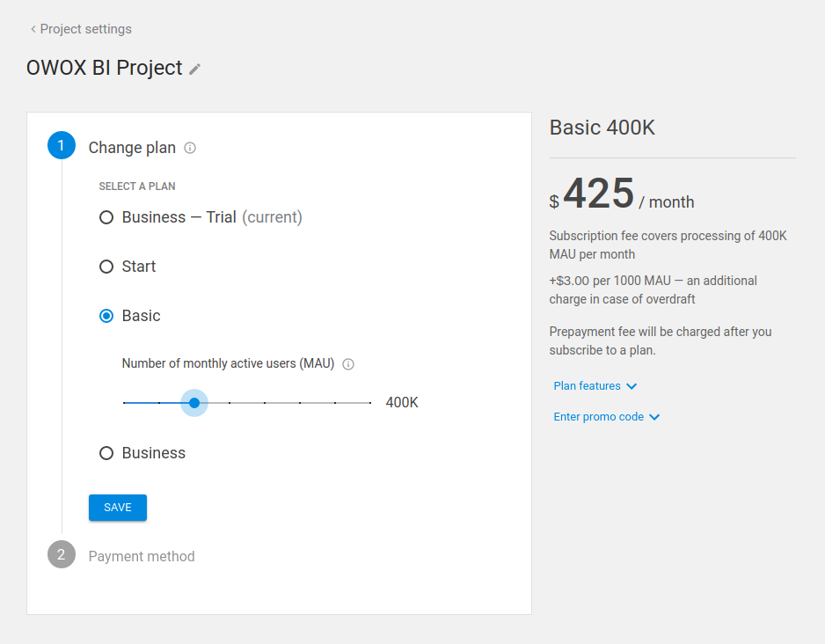This screenshot has height=644, width=825.
Task: Click the promo code chevron arrow
Action: click(654, 417)
